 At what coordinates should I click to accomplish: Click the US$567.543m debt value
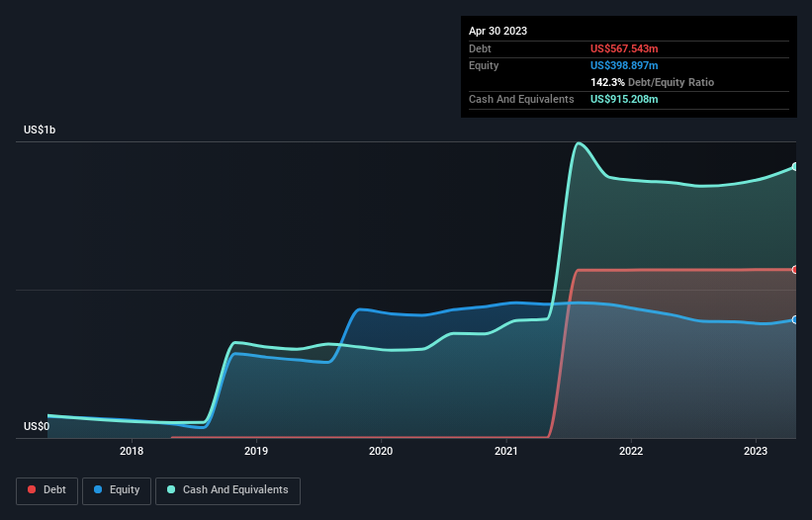coord(624,48)
